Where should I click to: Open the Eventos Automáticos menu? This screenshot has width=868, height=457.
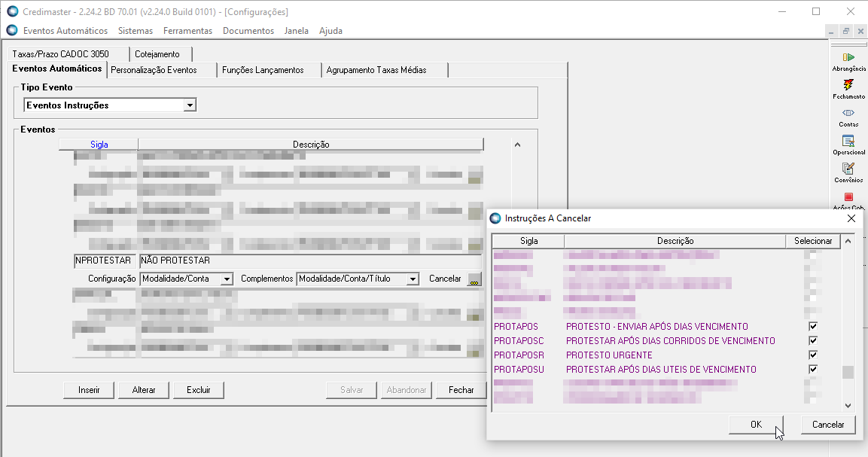(x=65, y=30)
